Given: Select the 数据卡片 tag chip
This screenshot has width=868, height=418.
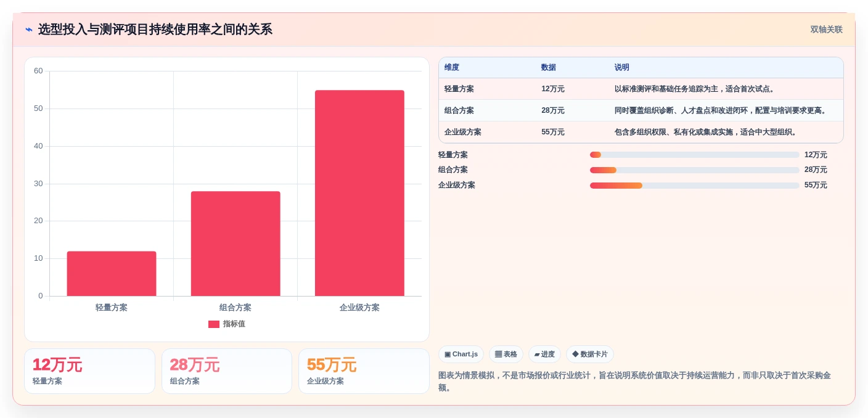Looking at the screenshot, I should click(x=590, y=354).
